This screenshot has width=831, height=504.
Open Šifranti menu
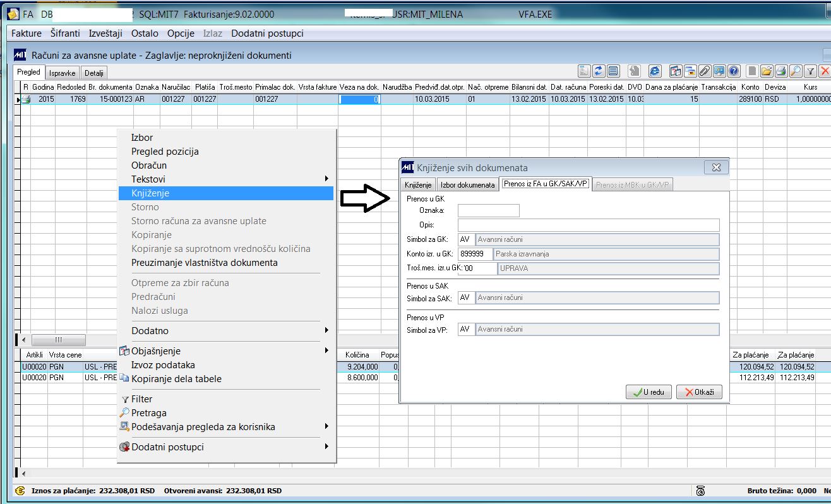[x=65, y=33]
